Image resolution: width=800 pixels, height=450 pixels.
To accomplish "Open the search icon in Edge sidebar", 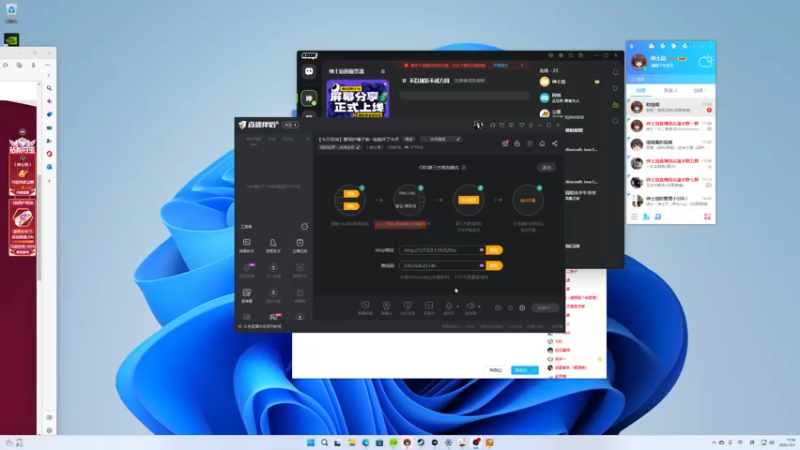I will 49,88.
